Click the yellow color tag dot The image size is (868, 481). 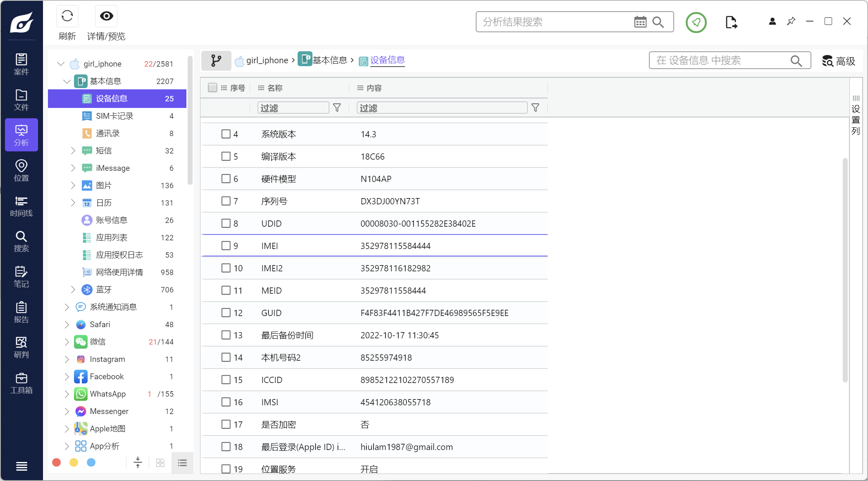(x=74, y=462)
